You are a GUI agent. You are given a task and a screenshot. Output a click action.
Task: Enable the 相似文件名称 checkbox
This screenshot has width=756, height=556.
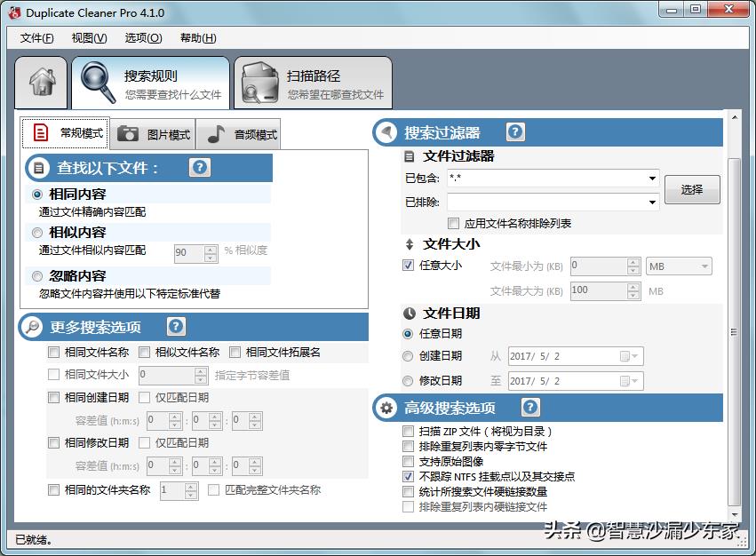click(x=144, y=353)
